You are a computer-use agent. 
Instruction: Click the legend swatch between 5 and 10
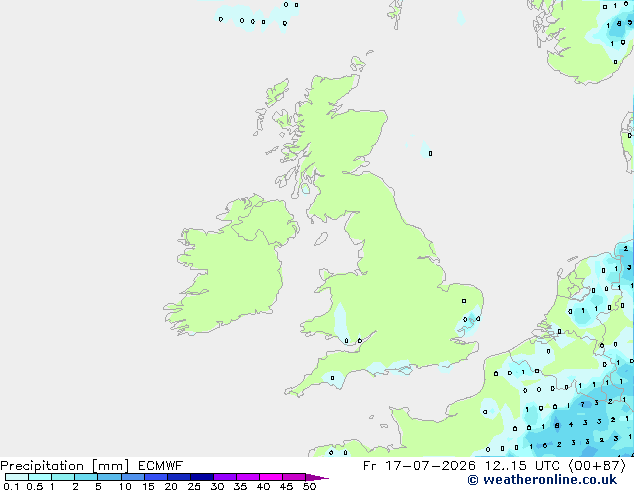109,477
